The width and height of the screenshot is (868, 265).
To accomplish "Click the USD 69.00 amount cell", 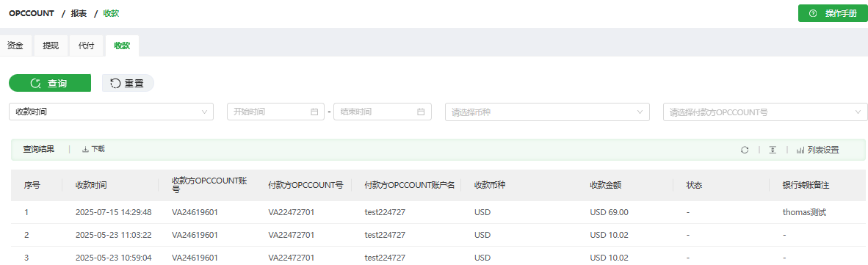I will (x=609, y=212).
